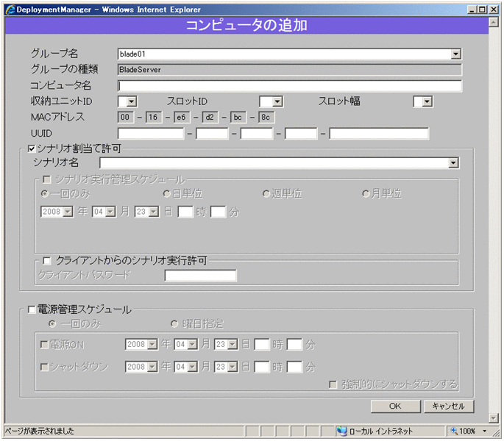The width and height of the screenshot is (504, 441).
Task: Check クライアントからのシナリオ実行許可 checkbox
Action: 47,261
